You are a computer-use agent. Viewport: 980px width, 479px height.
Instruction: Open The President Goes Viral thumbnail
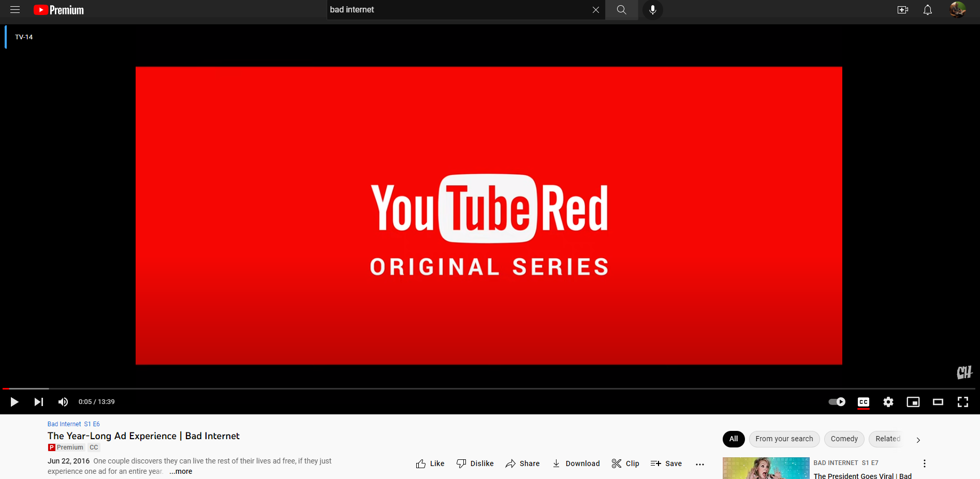pos(766,468)
